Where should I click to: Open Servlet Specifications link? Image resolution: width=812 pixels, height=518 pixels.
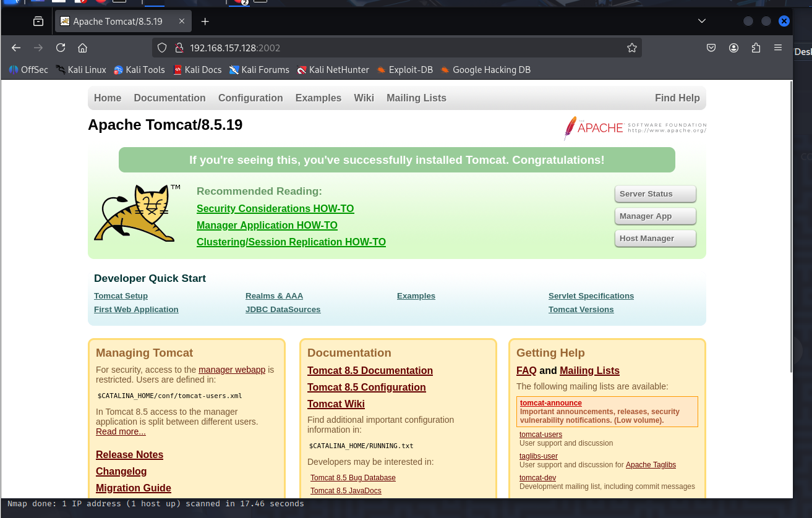coord(591,295)
